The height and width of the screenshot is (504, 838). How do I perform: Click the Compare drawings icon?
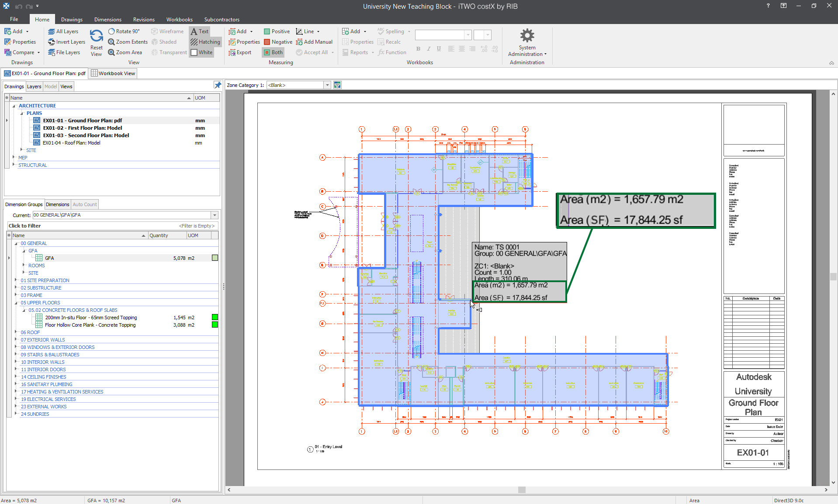point(7,52)
